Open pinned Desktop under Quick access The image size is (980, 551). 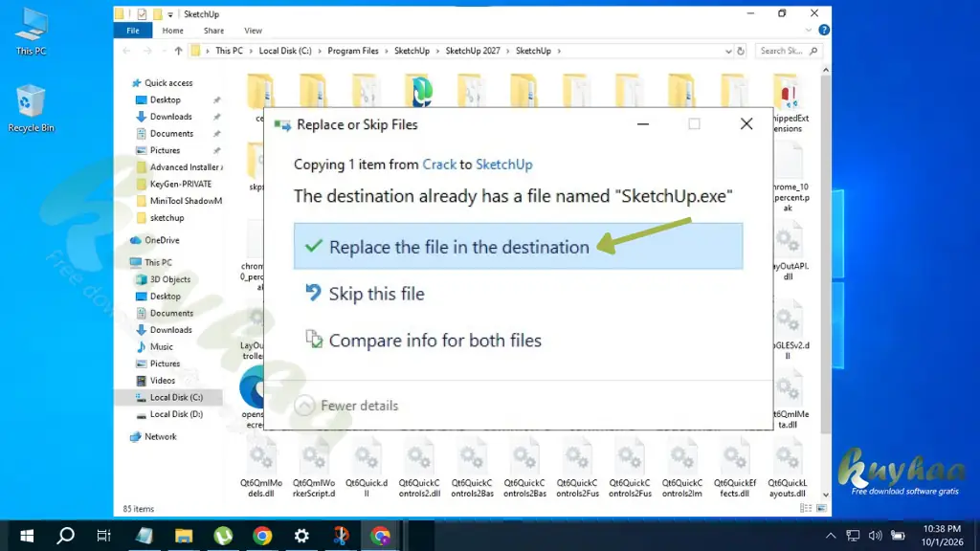click(165, 99)
